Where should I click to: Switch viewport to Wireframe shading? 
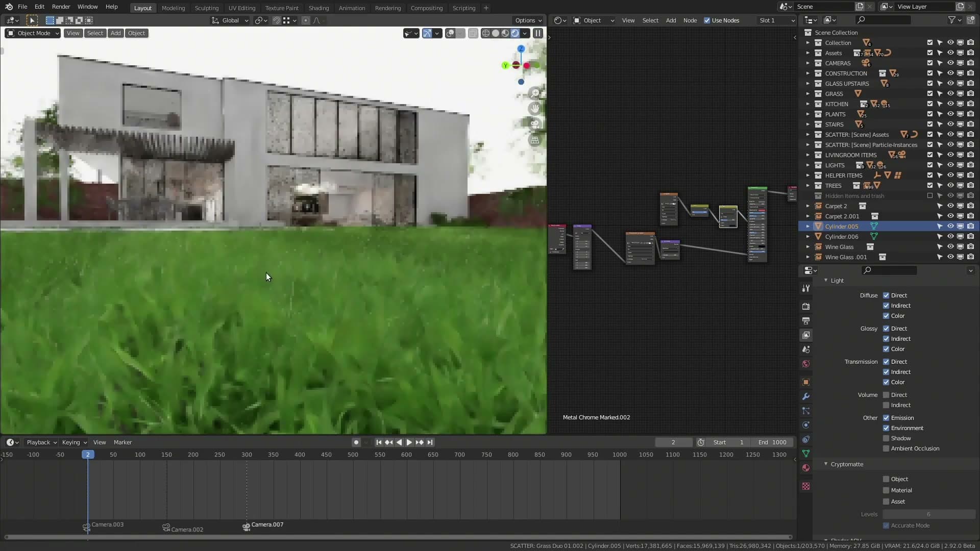(486, 33)
